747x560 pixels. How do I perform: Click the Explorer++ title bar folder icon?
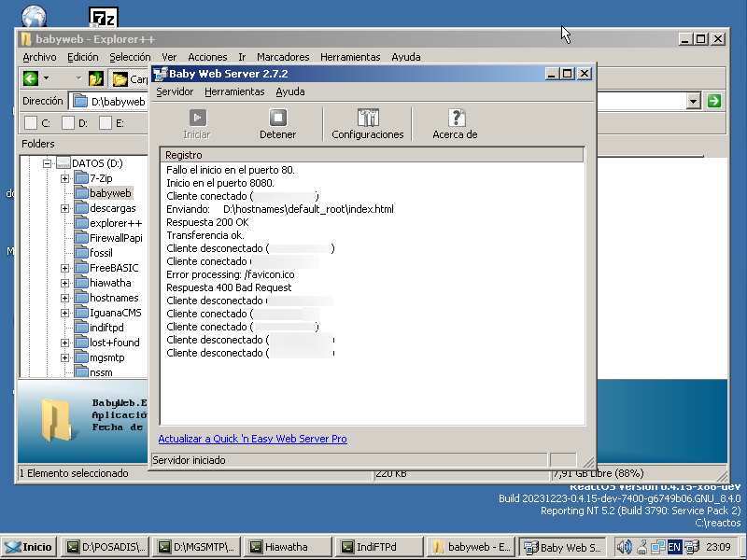[x=26, y=39]
